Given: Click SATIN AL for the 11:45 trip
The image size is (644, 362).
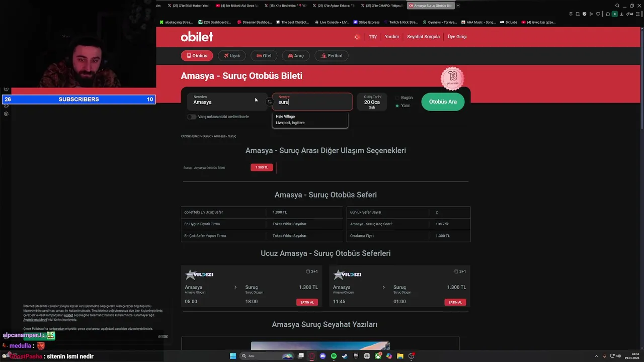Looking at the screenshot, I should pos(455,302).
